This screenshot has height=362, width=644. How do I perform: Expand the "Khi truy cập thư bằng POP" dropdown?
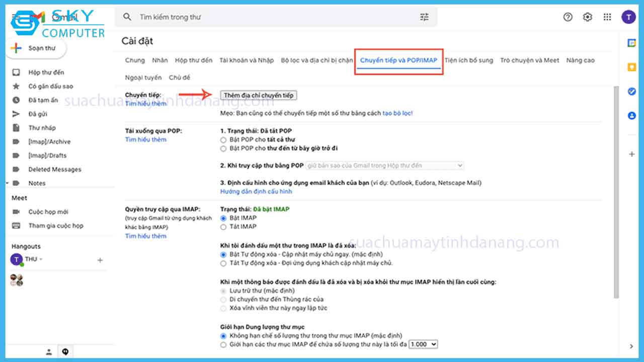point(384,165)
